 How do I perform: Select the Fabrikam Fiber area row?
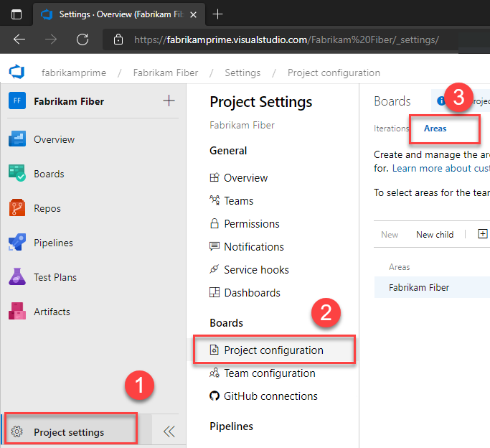(x=420, y=287)
